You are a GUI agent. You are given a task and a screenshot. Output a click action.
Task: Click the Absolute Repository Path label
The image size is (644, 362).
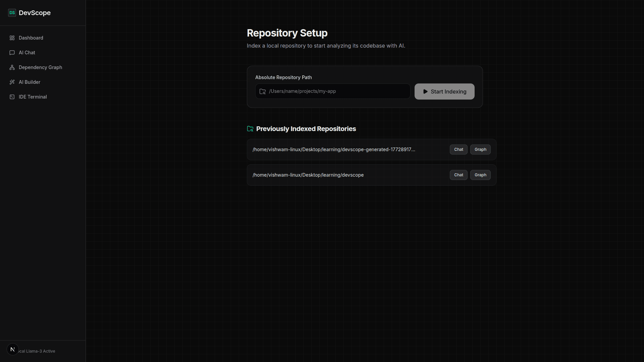click(283, 77)
